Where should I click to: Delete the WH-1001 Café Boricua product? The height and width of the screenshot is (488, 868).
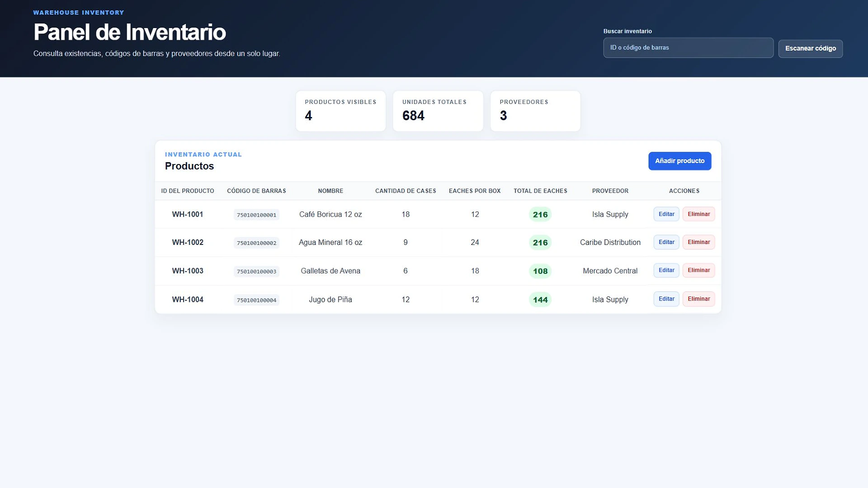point(698,214)
